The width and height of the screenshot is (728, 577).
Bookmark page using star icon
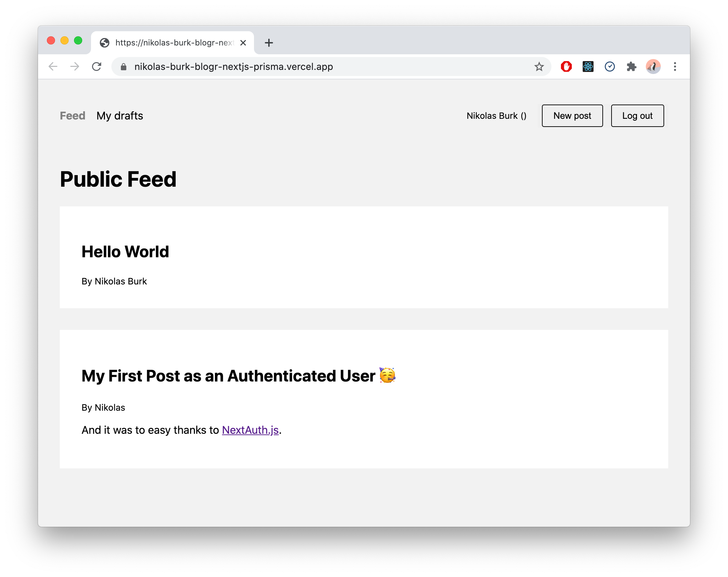tap(539, 67)
